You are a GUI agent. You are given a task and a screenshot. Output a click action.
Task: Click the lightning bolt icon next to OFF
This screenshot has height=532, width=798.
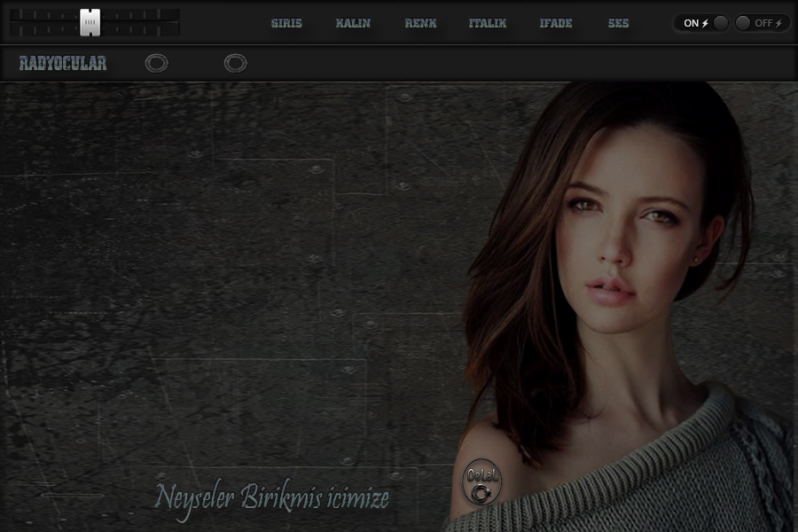tap(778, 24)
